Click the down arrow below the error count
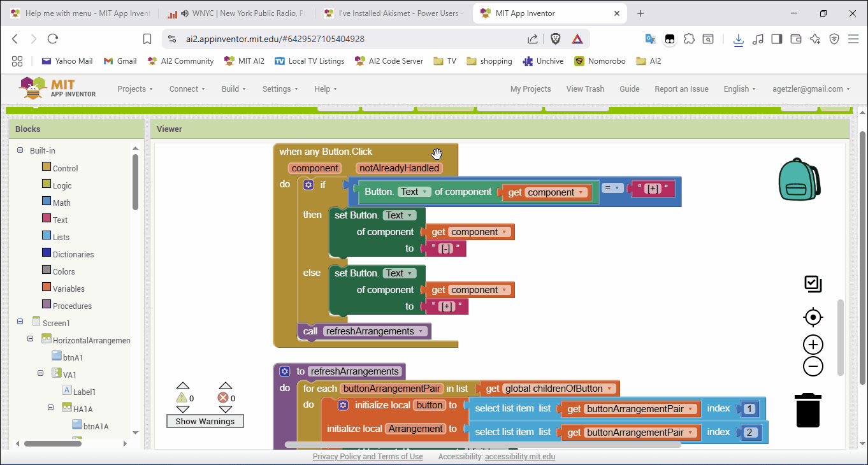 coord(225,410)
